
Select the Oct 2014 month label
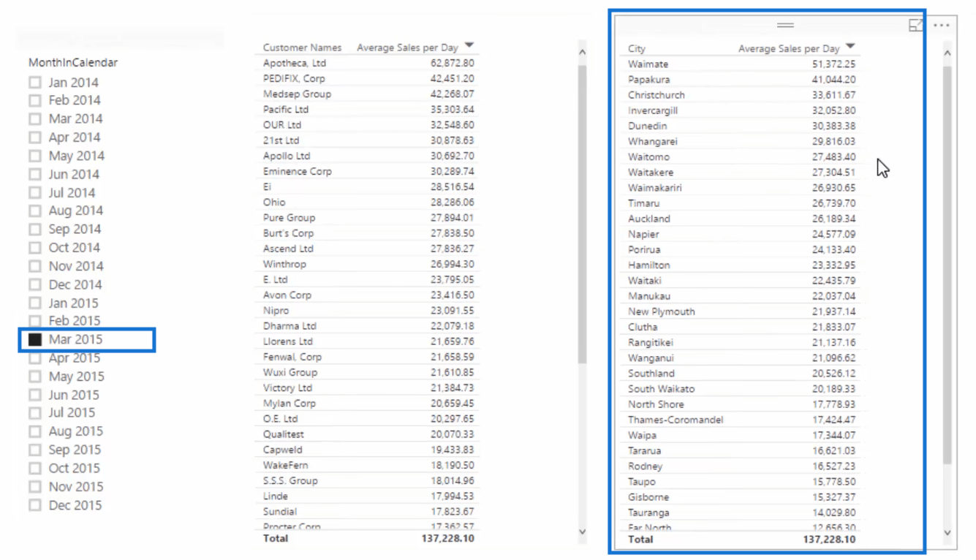pyautogui.click(x=74, y=248)
